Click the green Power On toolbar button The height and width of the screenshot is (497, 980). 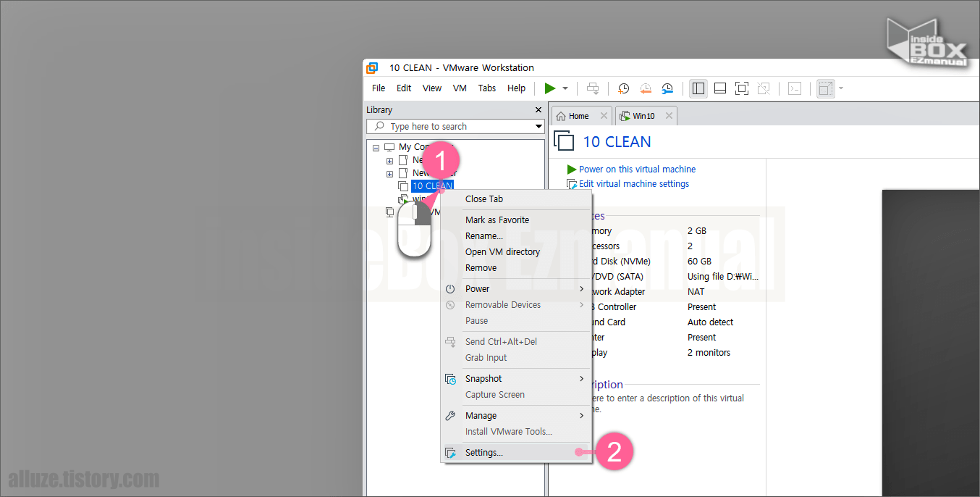550,88
